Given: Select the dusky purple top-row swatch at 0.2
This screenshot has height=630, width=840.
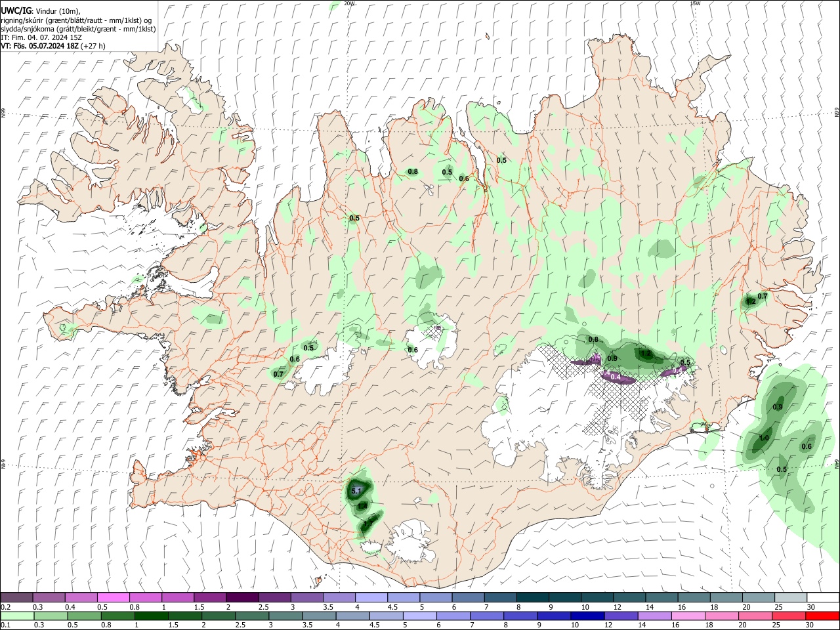Looking at the screenshot, I should [x=18, y=597].
